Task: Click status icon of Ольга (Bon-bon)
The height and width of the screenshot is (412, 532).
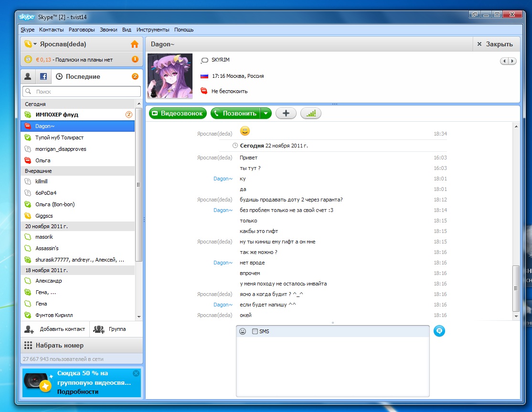Action: [x=28, y=204]
